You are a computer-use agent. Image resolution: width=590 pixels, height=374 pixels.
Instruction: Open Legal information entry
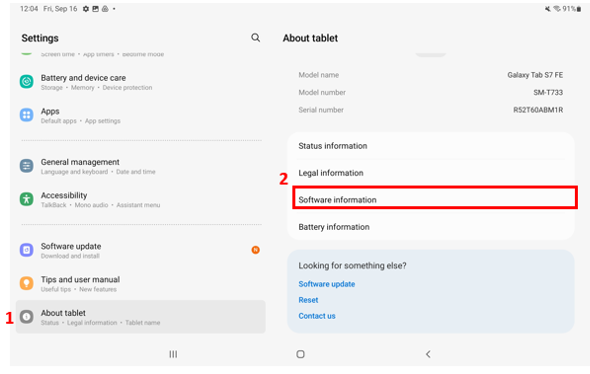point(431,173)
